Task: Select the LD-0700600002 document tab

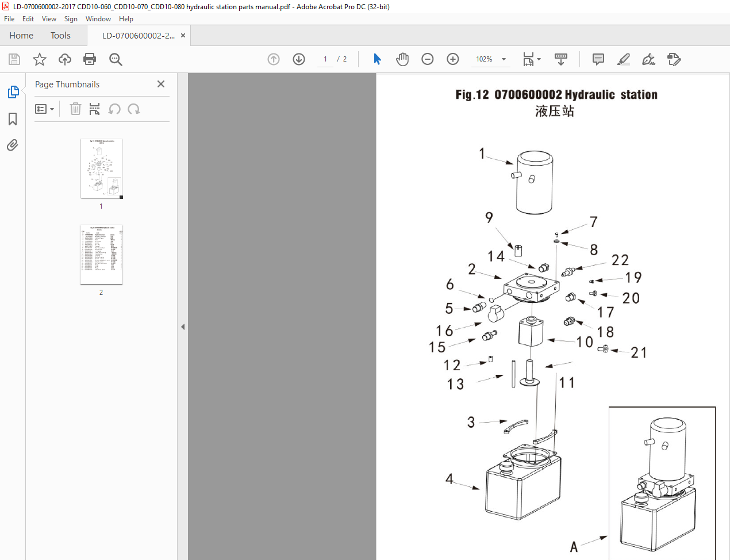Action: click(x=139, y=36)
